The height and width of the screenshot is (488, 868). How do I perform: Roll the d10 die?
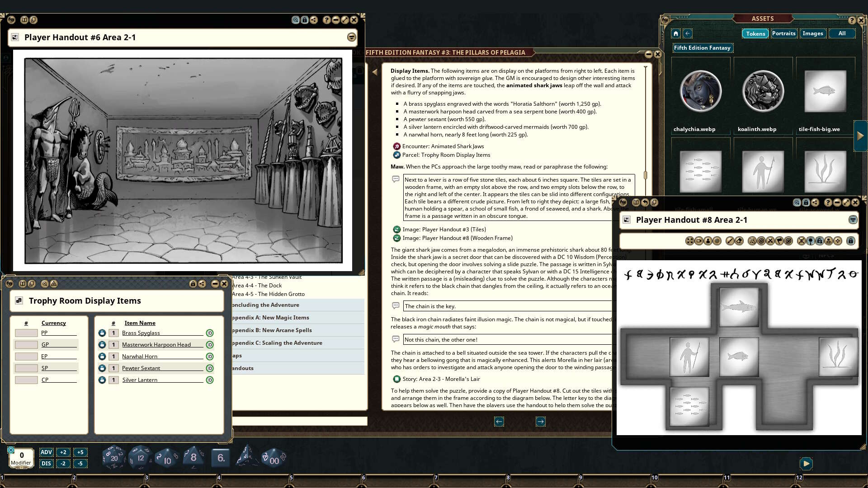(x=167, y=458)
